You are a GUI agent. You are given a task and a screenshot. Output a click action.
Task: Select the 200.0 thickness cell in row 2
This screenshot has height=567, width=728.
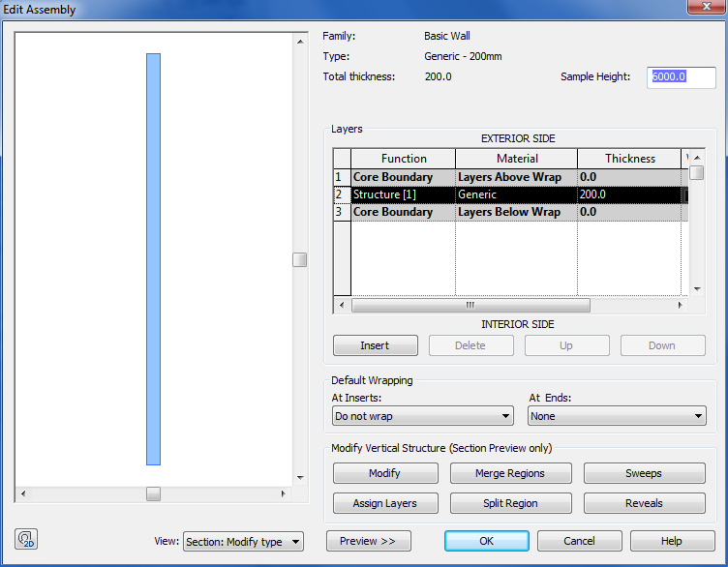tap(629, 194)
